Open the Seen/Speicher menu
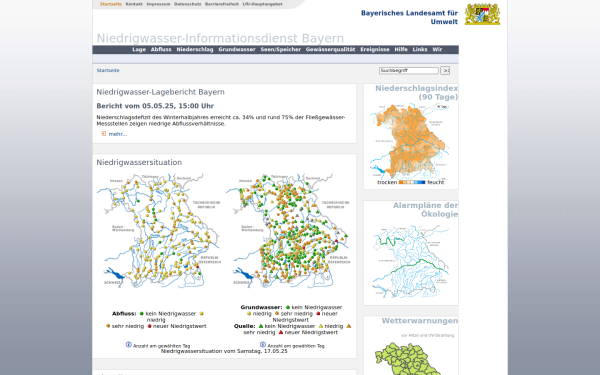The width and height of the screenshot is (600, 375). pos(280,49)
